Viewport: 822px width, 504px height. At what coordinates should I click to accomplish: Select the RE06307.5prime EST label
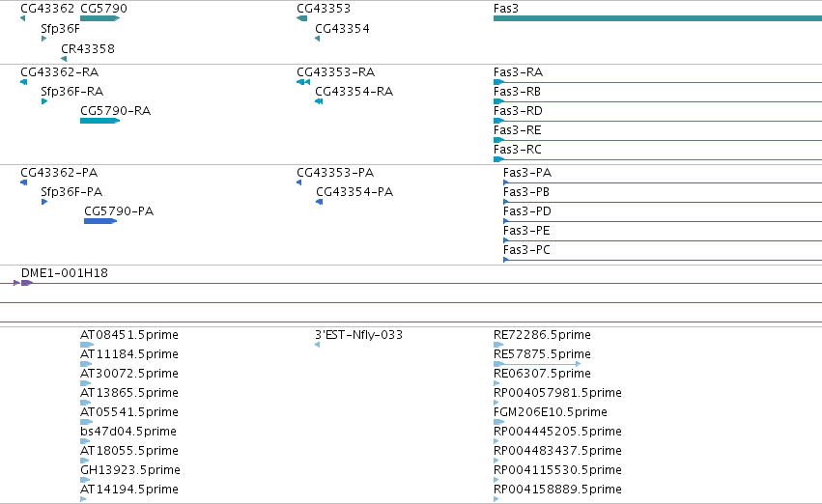point(542,374)
